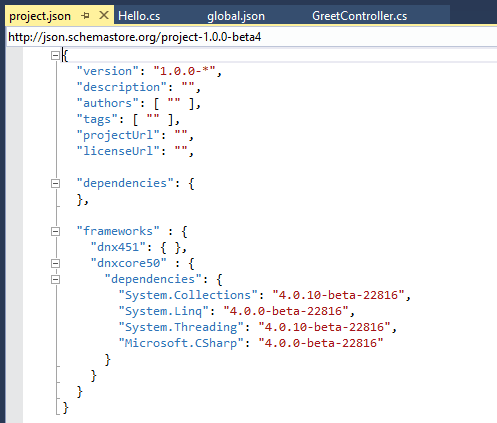Click the "licenseUrl" key
This screenshot has width=497, height=423.
tap(118, 151)
